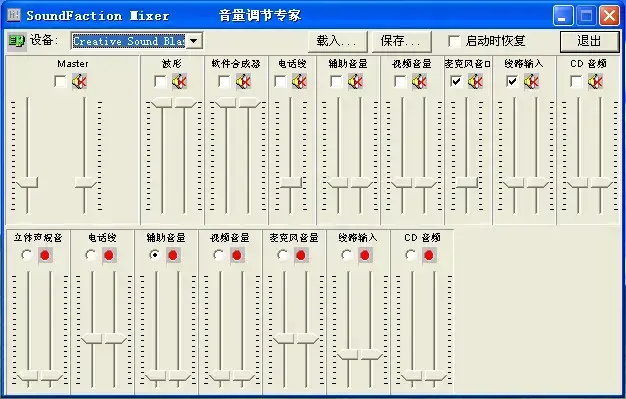Image resolution: width=626 pixels, height=399 pixels.
Task: Minimize the SoundFaction Mixer window
Action: click(x=563, y=16)
